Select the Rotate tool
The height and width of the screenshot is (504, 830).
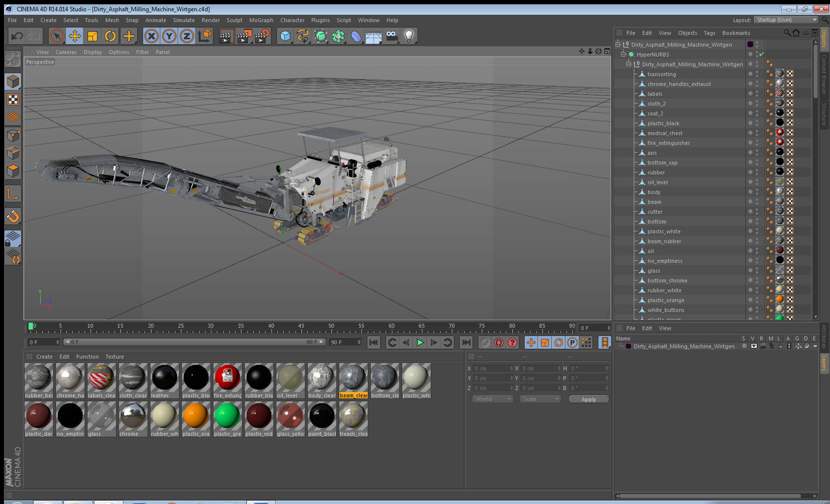[110, 36]
